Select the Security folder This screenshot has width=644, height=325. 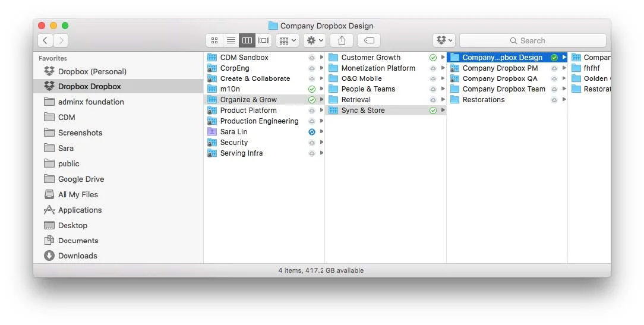coord(264,142)
